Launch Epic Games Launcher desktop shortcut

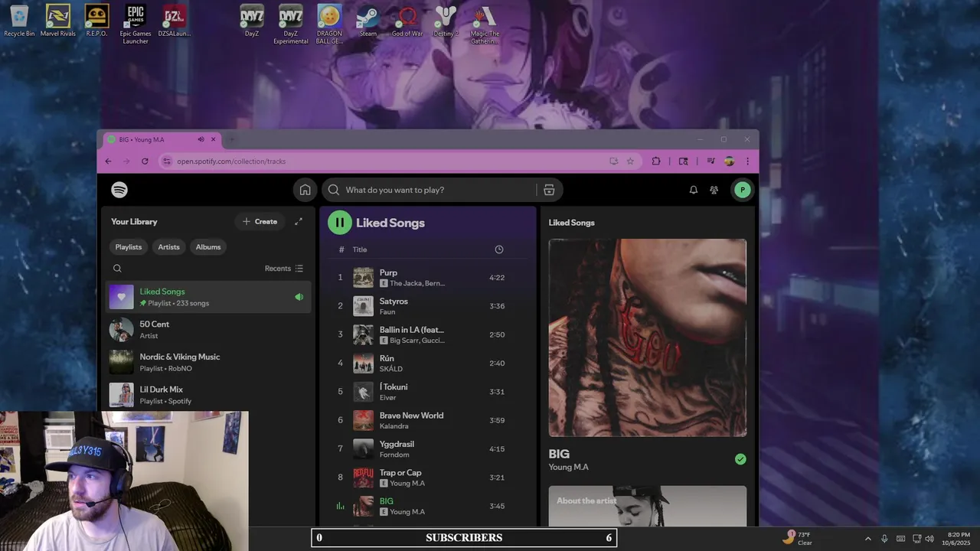[136, 24]
